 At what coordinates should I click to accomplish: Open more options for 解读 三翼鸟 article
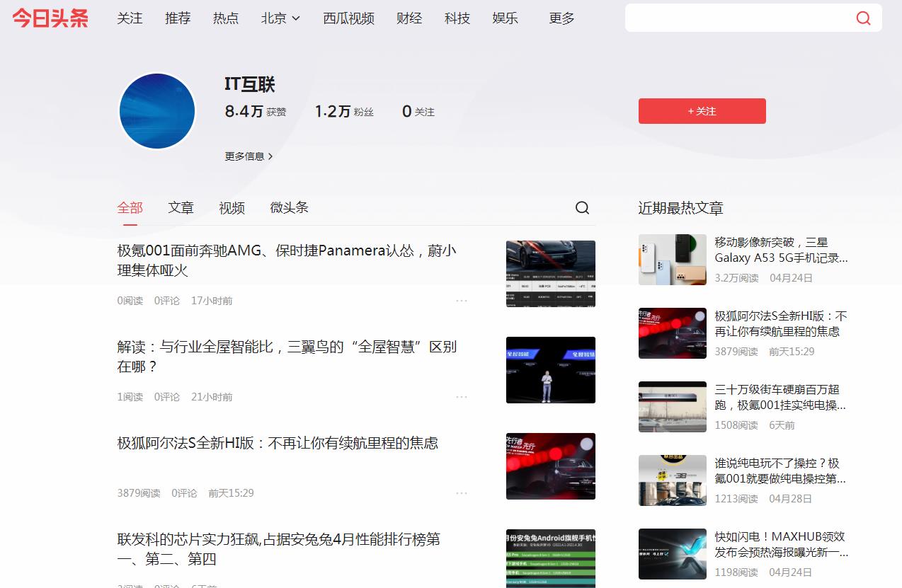point(462,397)
